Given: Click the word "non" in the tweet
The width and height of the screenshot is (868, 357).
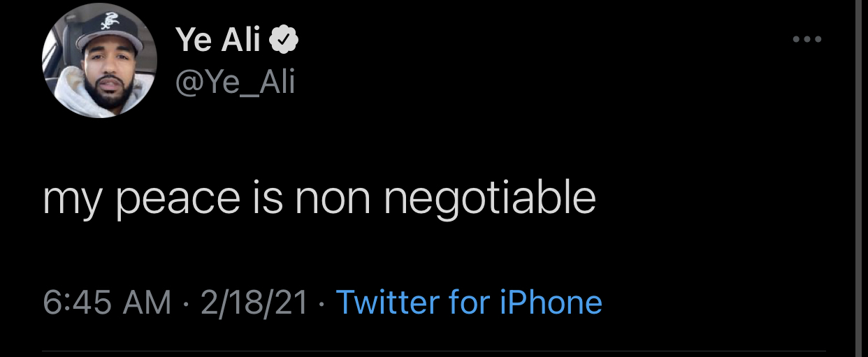Looking at the screenshot, I should 334,198.
